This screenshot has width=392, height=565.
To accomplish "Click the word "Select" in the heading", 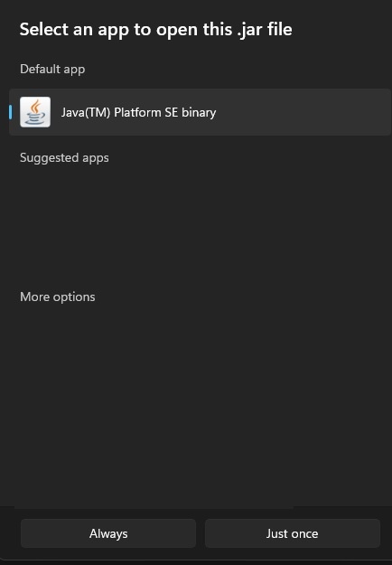I will tap(43, 29).
